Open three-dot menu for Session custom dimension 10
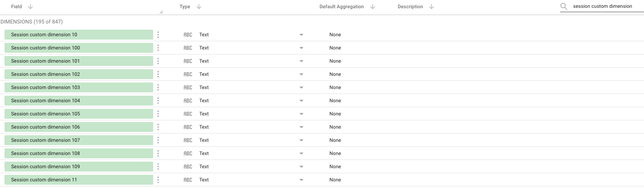Screen dimensions: 644x188 pos(158,35)
